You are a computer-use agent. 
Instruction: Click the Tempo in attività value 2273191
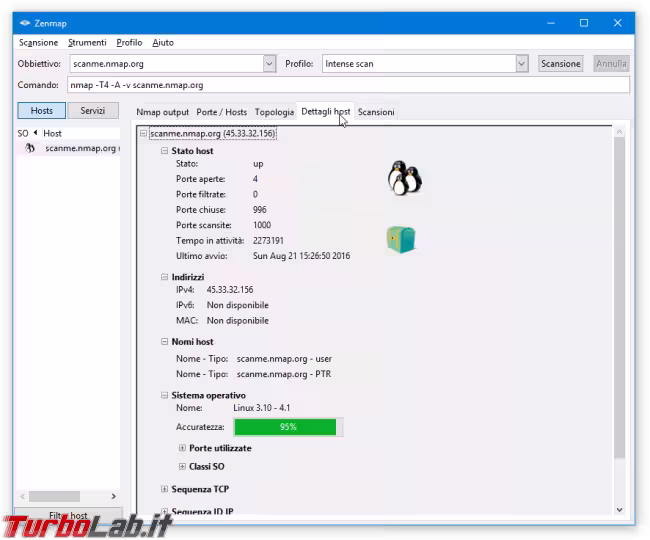point(268,240)
